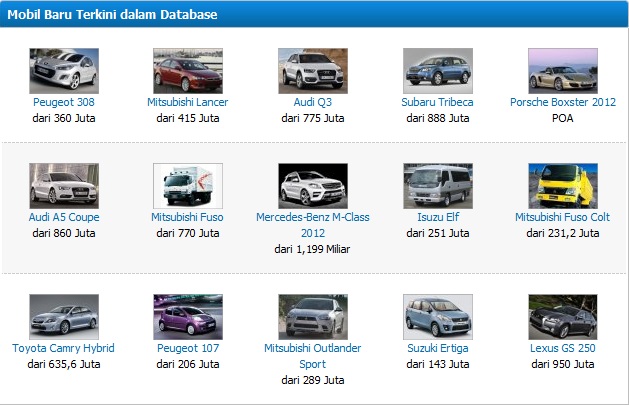Follow the Mitsubishi Outlander Sport link
Viewport: 629px width, 405px height.
click(313, 356)
